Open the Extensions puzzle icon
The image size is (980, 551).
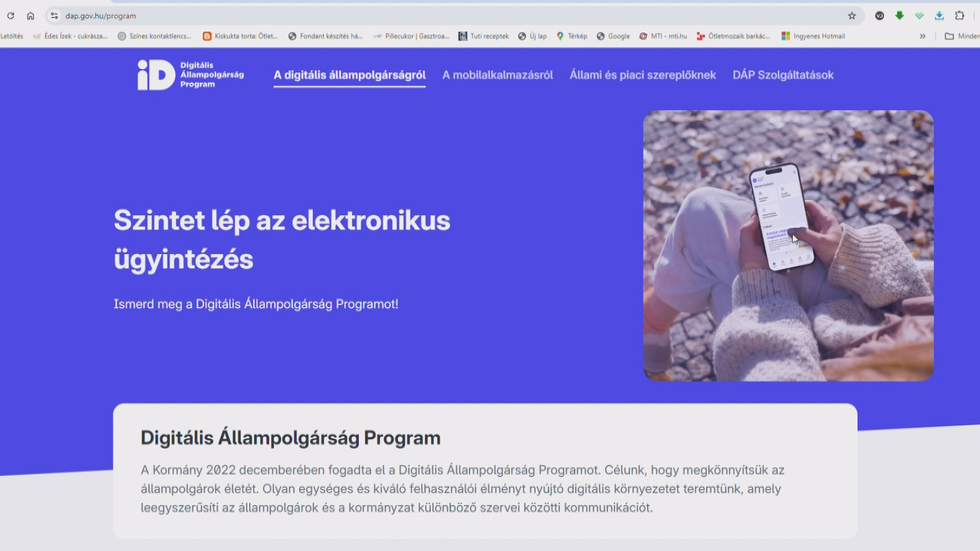(960, 16)
